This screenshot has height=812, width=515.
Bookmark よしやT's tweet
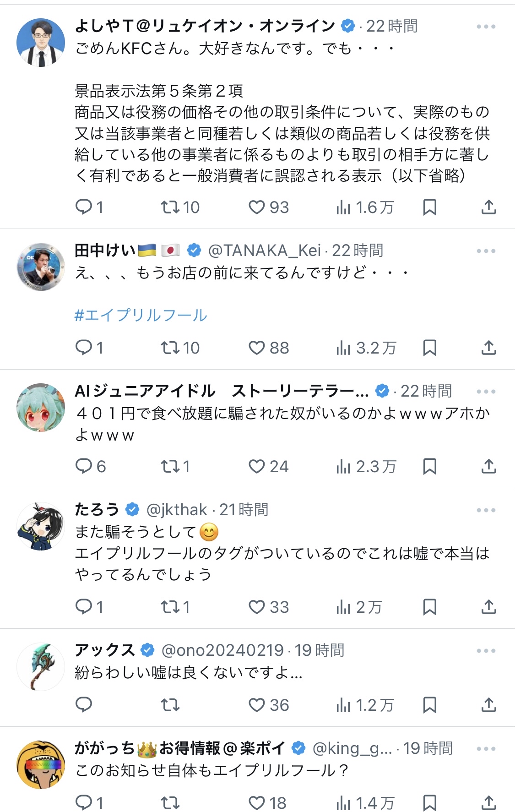click(429, 207)
